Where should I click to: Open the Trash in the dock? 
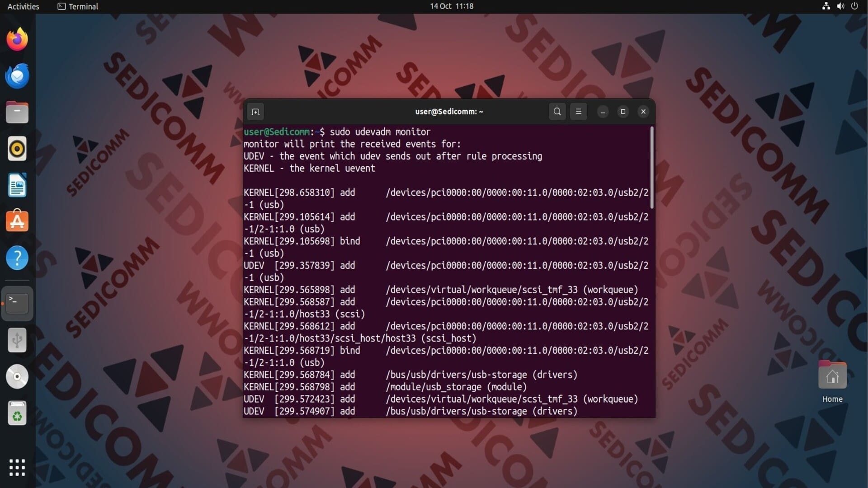tap(17, 413)
